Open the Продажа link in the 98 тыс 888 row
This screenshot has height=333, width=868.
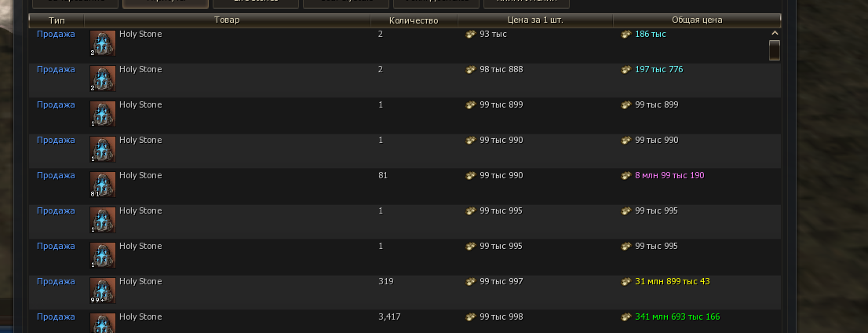pyautogui.click(x=56, y=70)
